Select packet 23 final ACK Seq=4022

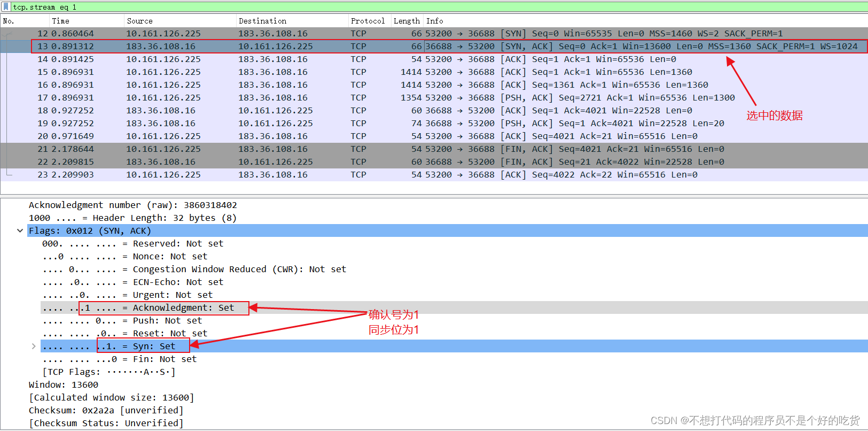pos(434,175)
